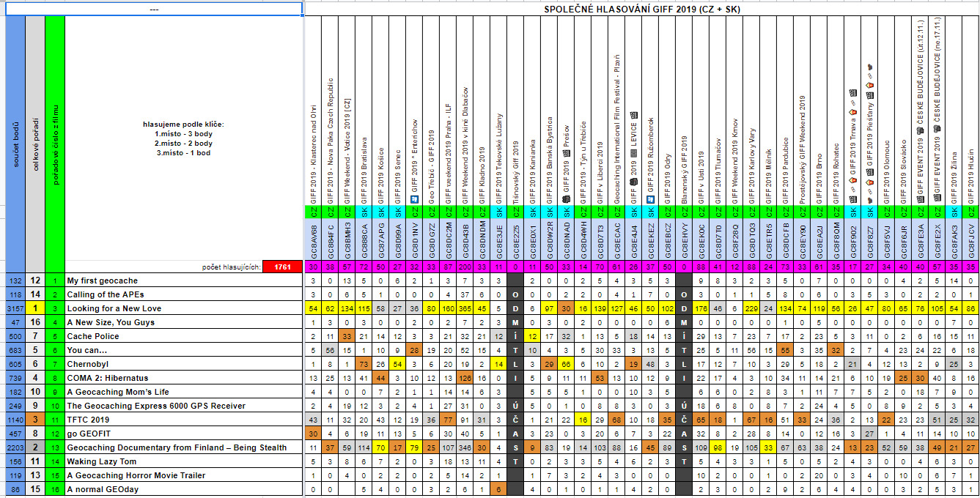Select film title 'A normal GEOday'
Image resolution: width=980 pixels, height=498 pixels.
pyautogui.click(x=184, y=489)
